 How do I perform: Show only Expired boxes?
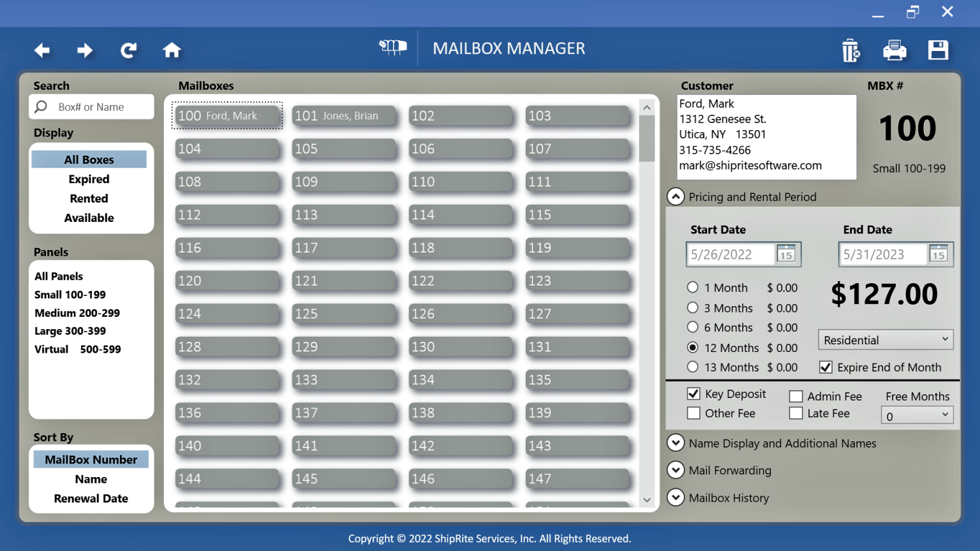click(x=89, y=179)
